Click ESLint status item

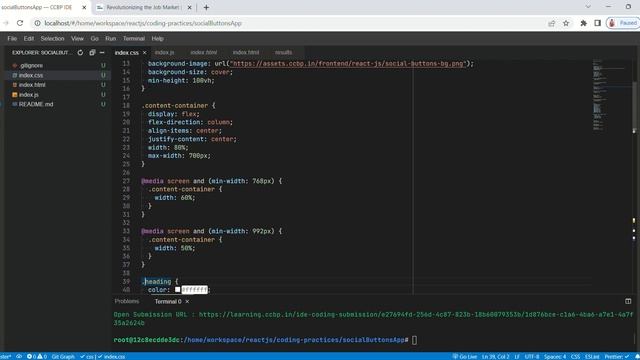click(x=592, y=357)
